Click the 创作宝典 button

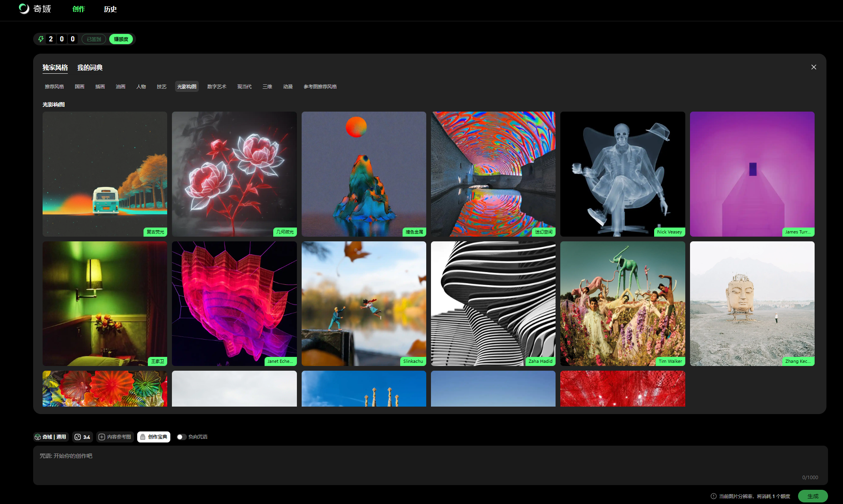point(154,437)
